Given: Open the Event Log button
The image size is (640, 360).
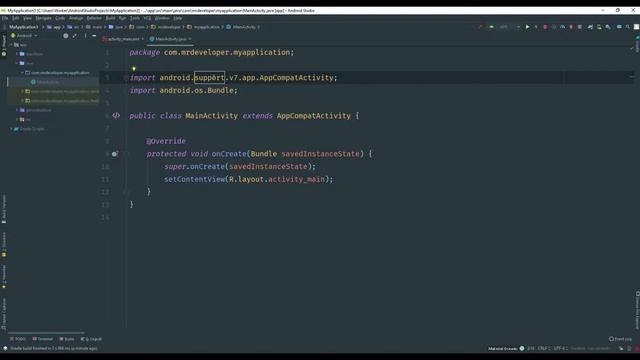Looking at the screenshot, I should coord(620,339).
